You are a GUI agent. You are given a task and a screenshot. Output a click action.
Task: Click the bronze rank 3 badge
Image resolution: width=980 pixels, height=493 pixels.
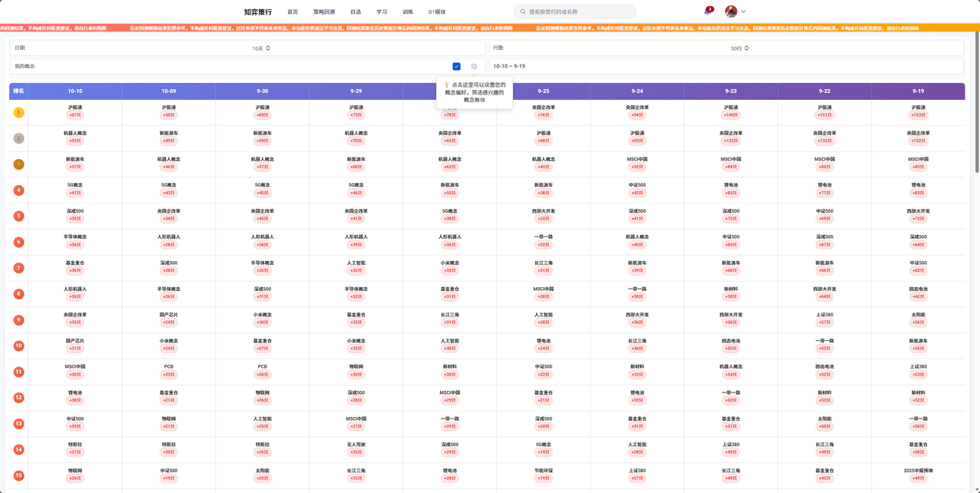[18, 164]
